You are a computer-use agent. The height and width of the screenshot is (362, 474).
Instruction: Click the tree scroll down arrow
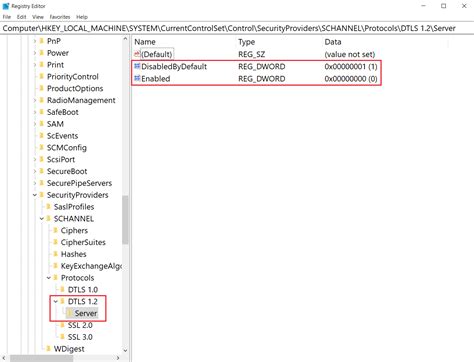click(x=125, y=350)
